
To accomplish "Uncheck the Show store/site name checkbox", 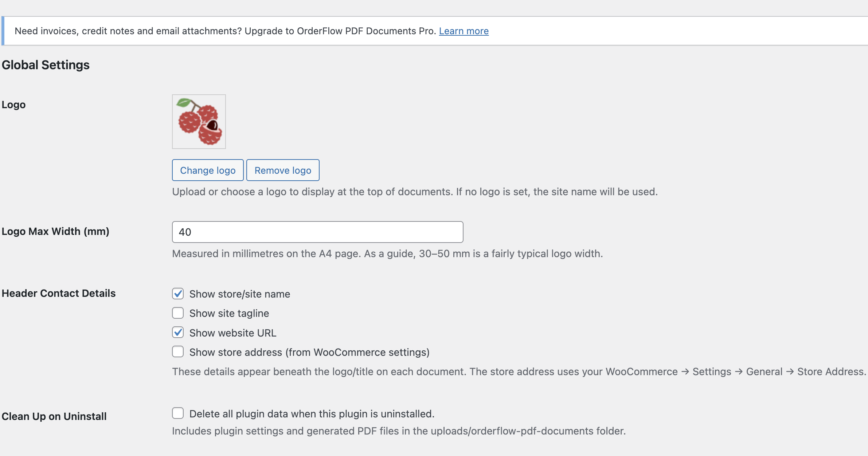I will (178, 294).
